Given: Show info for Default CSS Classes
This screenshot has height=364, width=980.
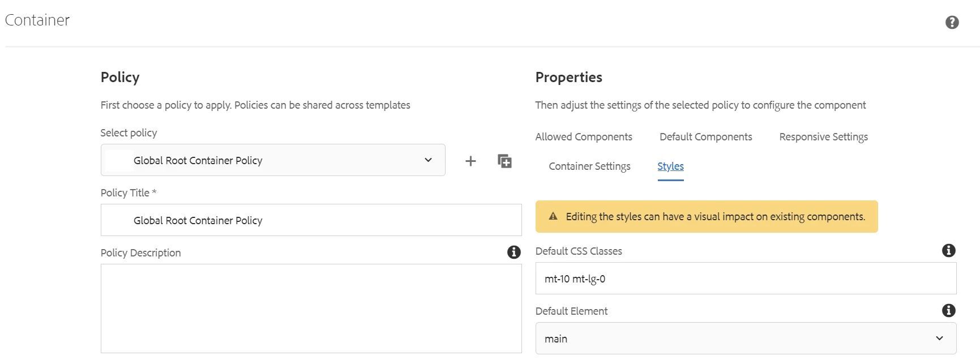Looking at the screenshot, I should 948,251.
